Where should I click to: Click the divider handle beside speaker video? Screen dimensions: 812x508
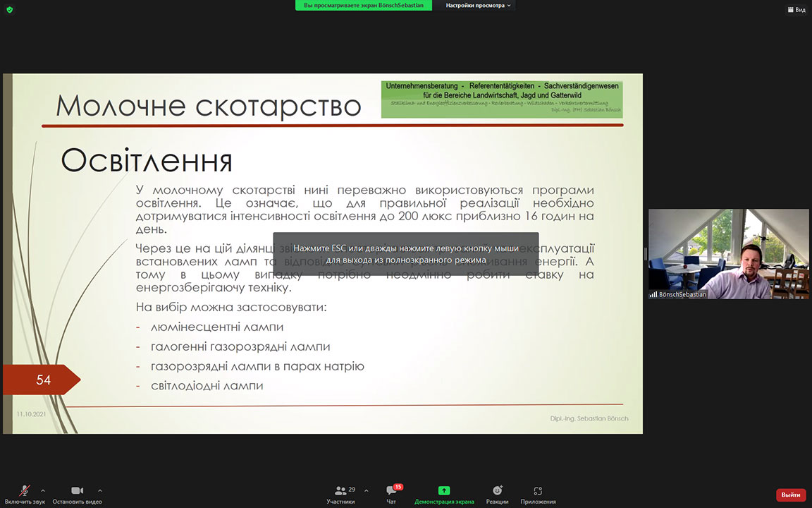click(645, 253)
